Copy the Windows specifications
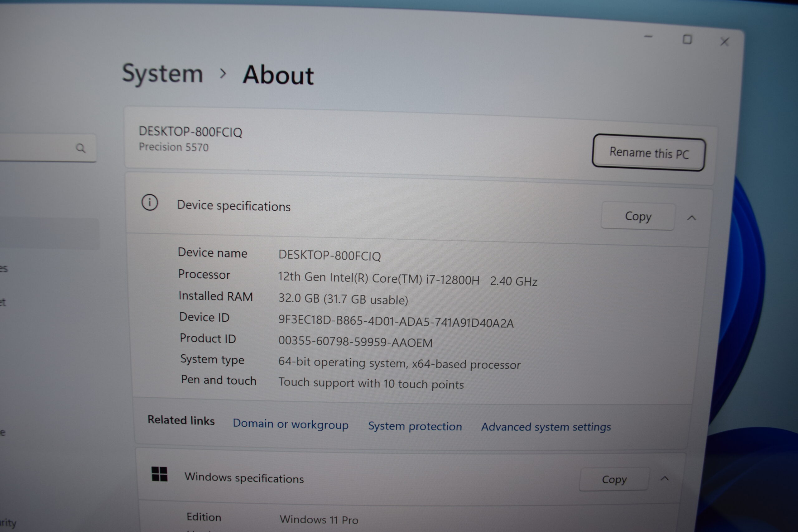Screen dimensions: 798x532 pyautogui.click(x=614, y=479)
